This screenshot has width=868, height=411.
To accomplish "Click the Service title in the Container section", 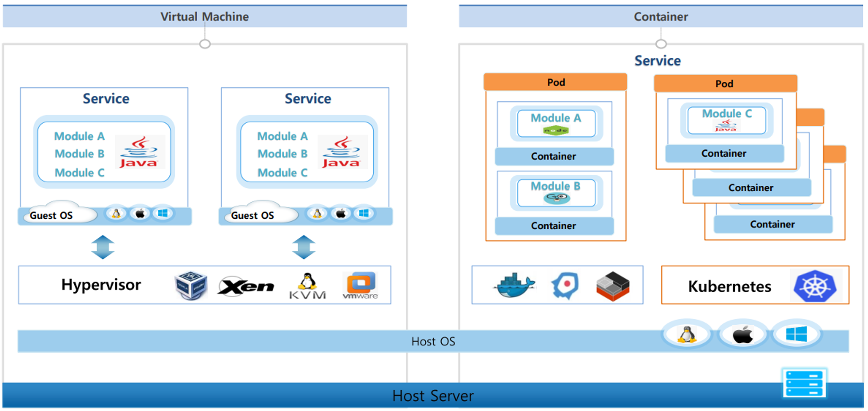I will coord(658,61).
